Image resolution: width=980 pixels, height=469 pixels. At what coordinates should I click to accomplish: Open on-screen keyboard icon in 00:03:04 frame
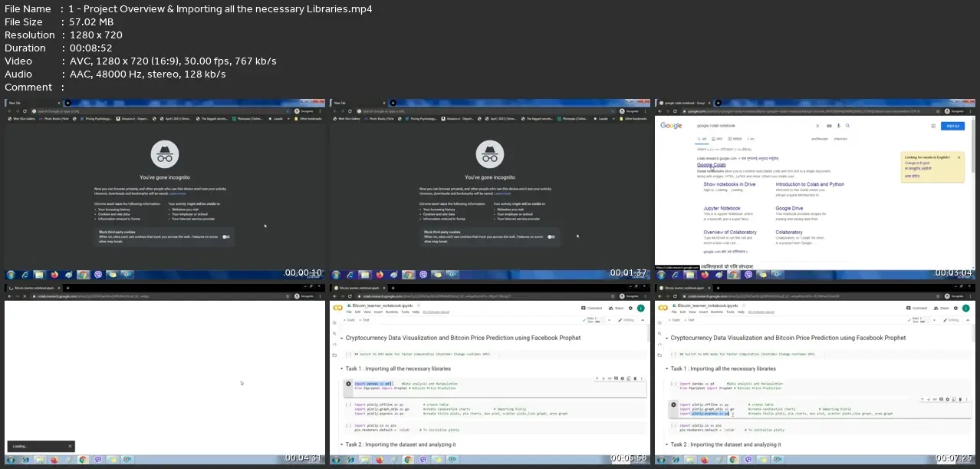point(829,126)
